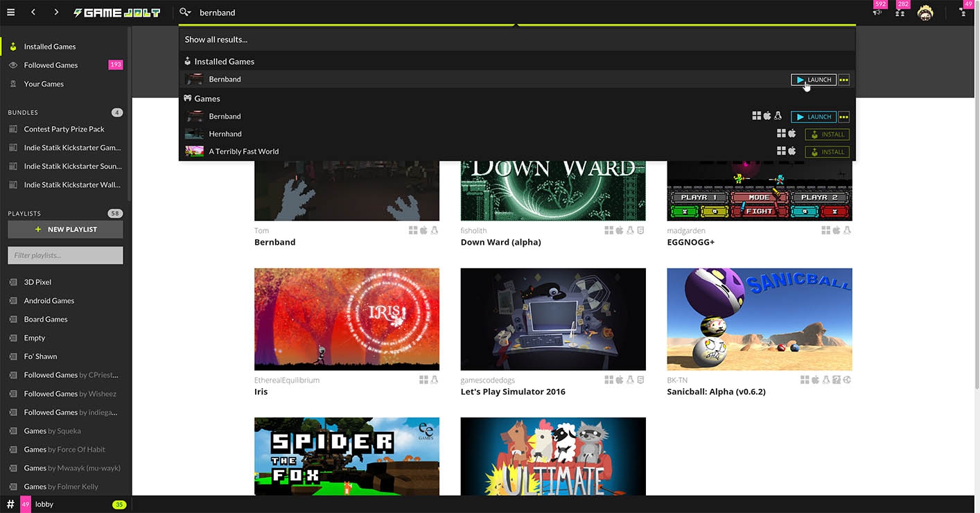Open chat icon with 49 badge at top right
980x513 pixels.
(963, 12)
